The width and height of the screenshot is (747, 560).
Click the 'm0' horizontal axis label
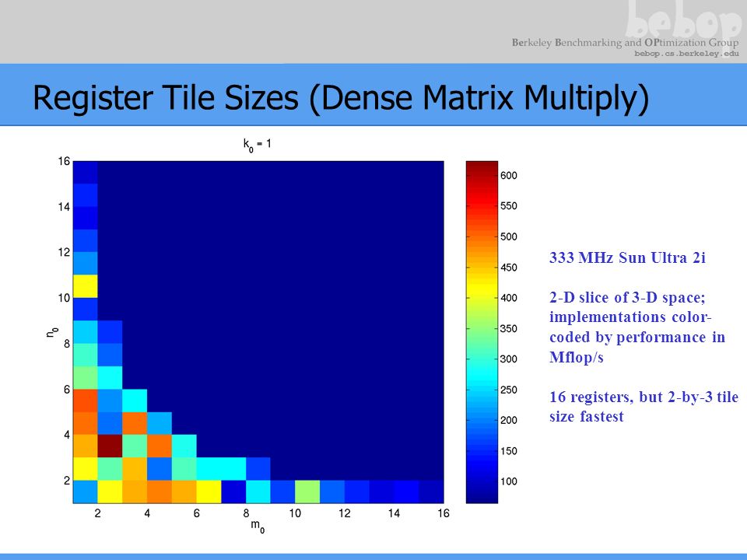tap(258, 527)
